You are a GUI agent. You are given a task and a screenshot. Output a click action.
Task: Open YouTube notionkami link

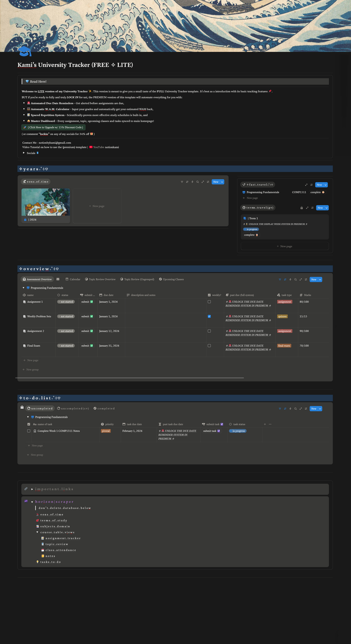[x=104, y=147]
